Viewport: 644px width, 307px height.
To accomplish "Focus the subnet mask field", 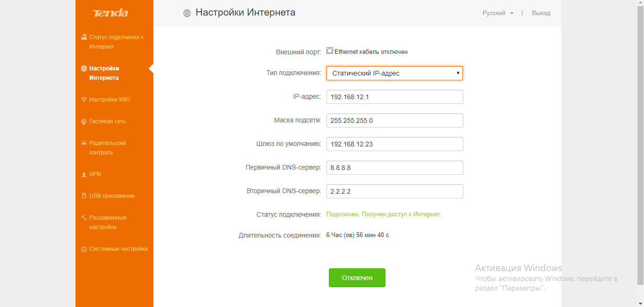I will 394,120.
